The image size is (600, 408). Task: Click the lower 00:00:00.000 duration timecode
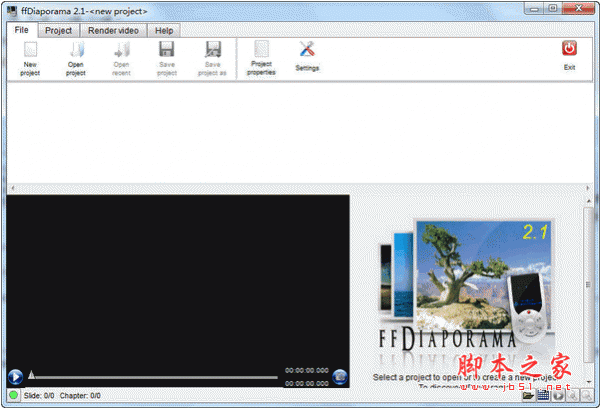[307, 383]
